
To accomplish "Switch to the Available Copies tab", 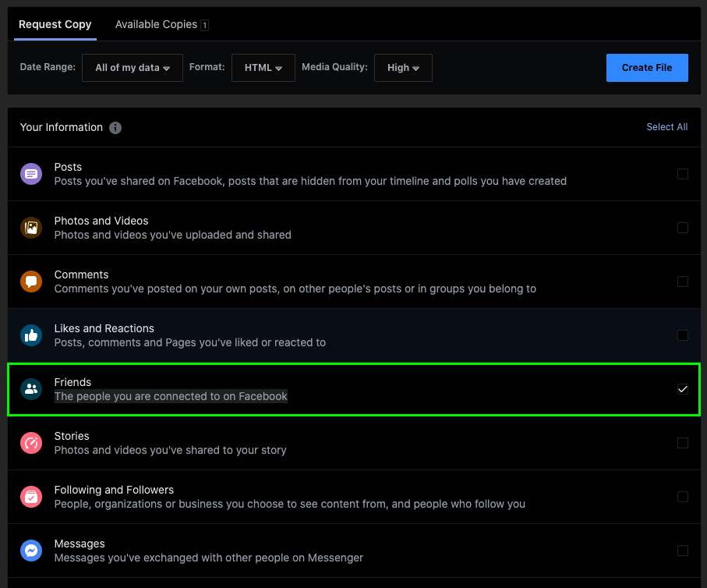I will 161,24.
